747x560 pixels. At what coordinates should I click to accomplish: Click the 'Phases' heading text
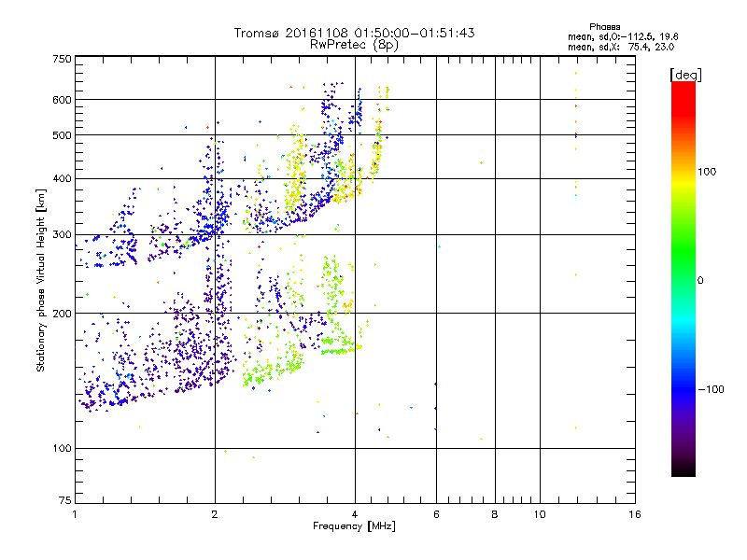[604, 27]
